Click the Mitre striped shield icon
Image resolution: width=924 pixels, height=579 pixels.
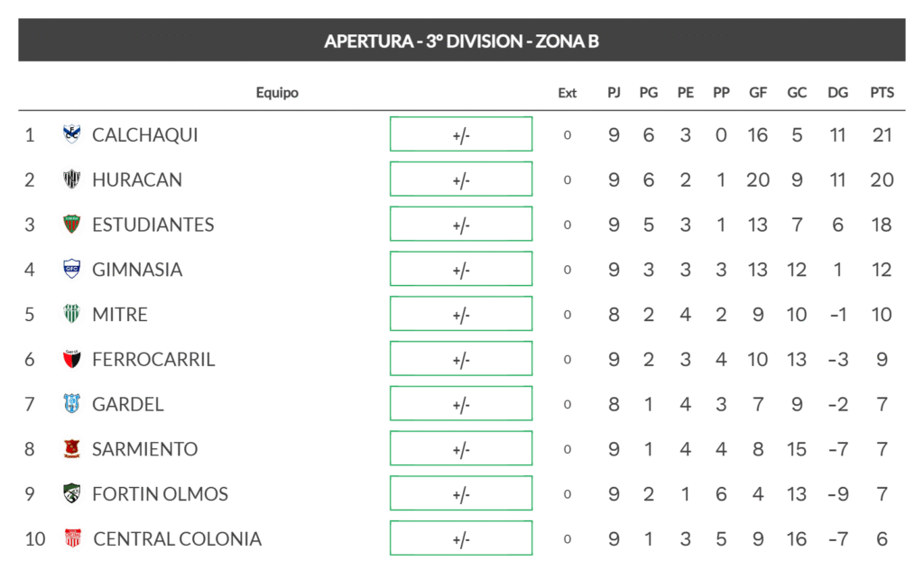[71, 314]
